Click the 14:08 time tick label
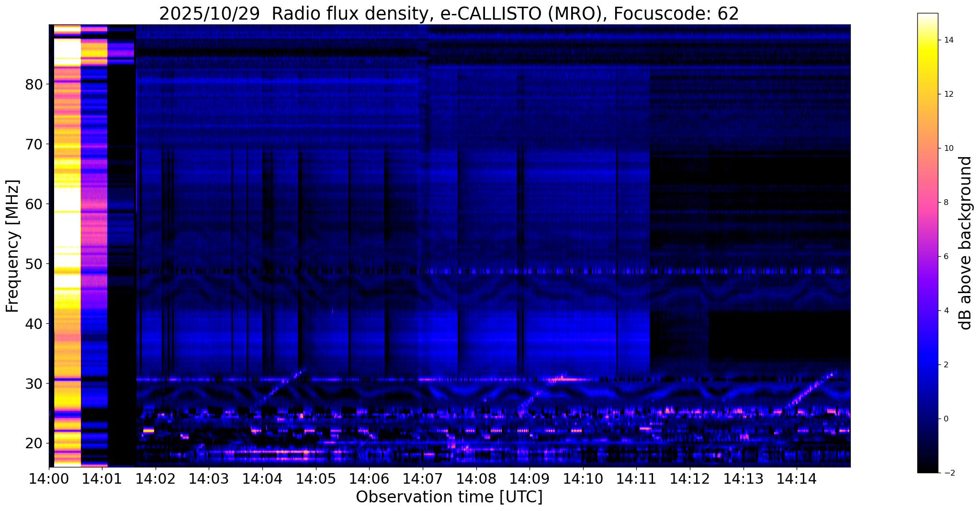The image size is (980, 511). click(x=476, y=478)
